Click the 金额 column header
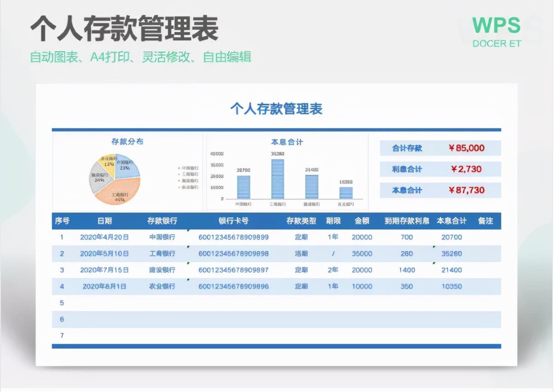This screenshot has width=554, height=392. 362,221
